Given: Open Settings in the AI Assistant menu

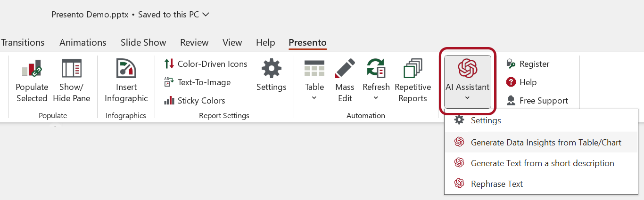Looking at the screenshot, I should tap(541, 120).
